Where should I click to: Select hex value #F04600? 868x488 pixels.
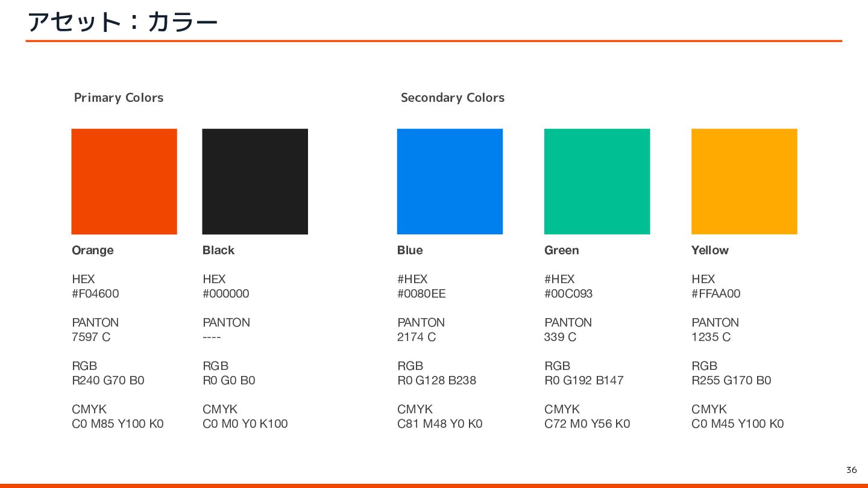pyautogui.click(x=95, y=293)
